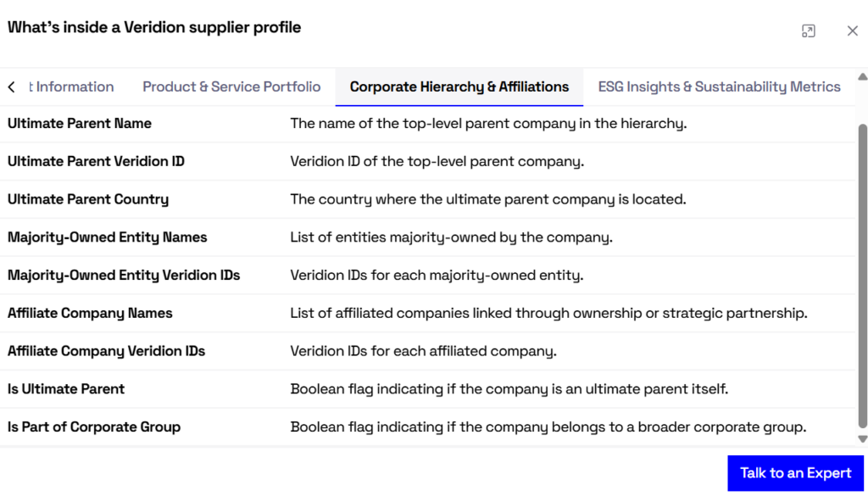This screenshot has height=496, width=868.
Task: Open the Product & Service Portfolio tab
Action: pos(231,86)
